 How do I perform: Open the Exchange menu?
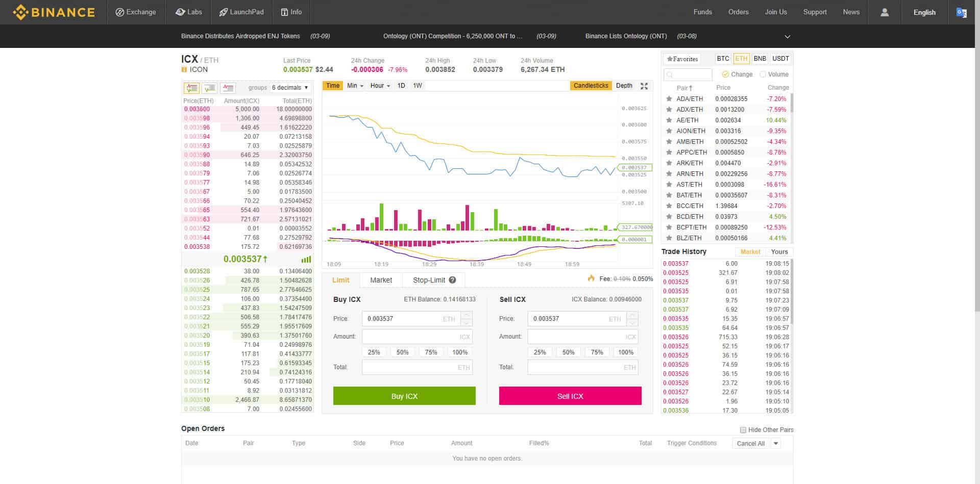pos(136,12)
